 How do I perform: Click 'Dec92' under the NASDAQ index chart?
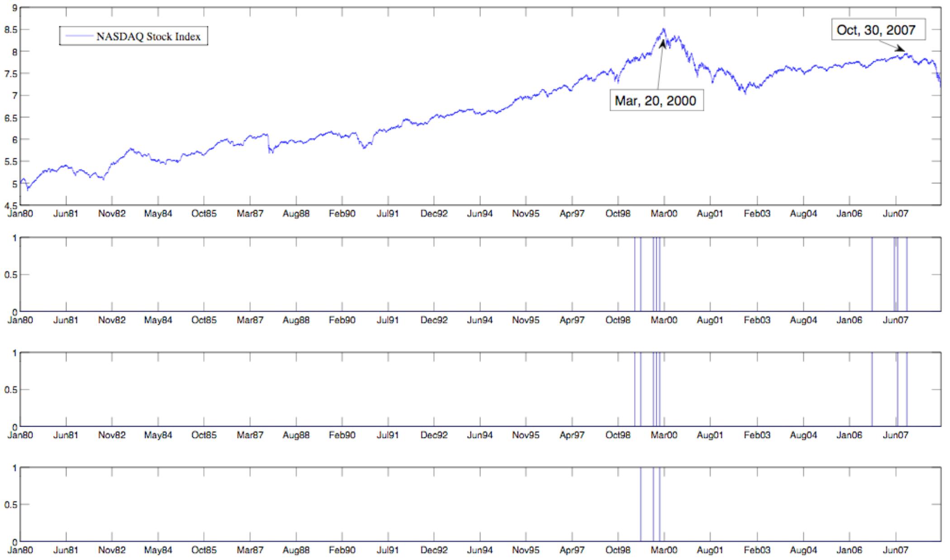pos(433,214)
